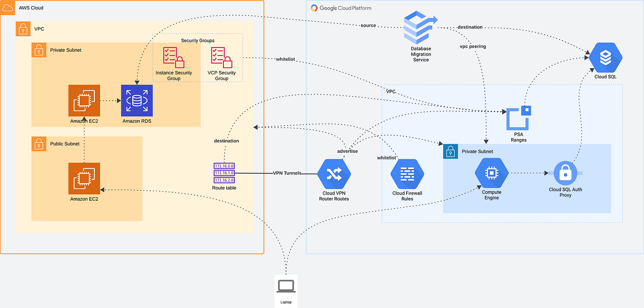The height and width of the screenshot is (308, 644).
Task: Click the AWS Cloud logo in the corner
Action: coord(7,7)
